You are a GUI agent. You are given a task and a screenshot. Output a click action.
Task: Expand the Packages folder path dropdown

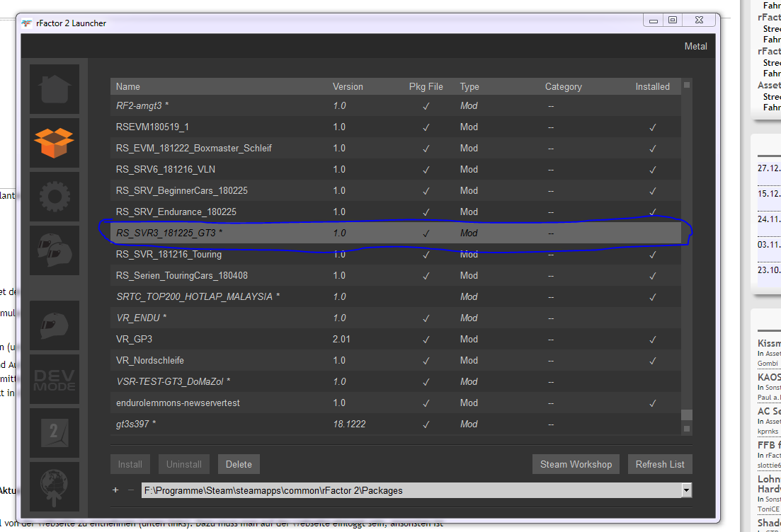click(685, 490)
